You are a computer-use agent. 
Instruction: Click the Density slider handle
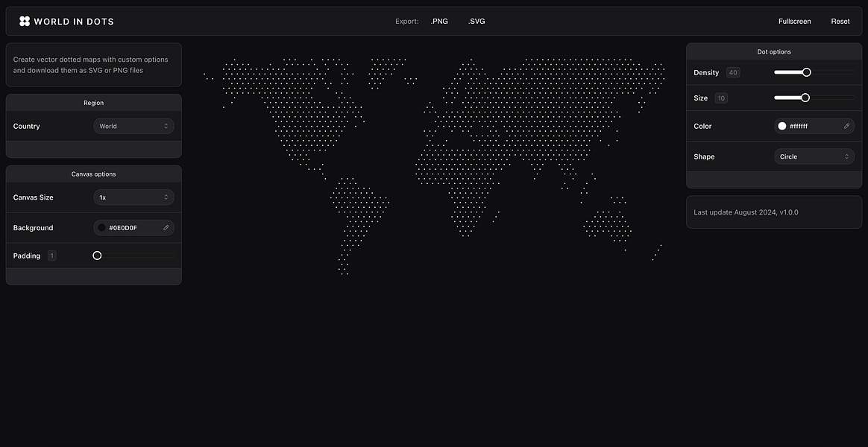[x=805, y=72]
